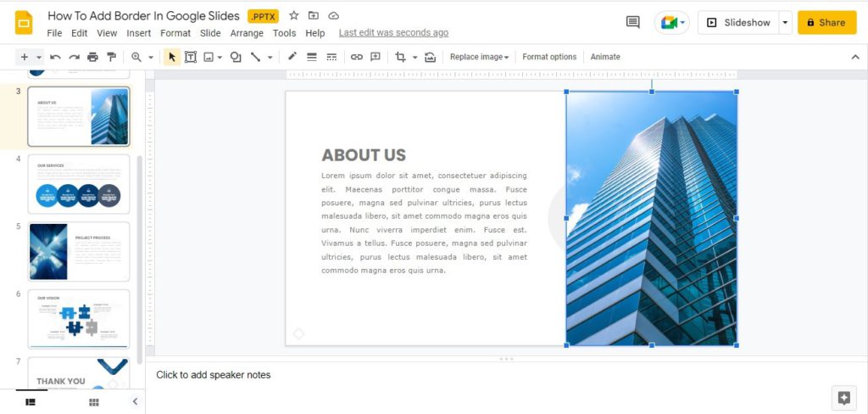Click the move to folder icon

[x=314, y=15]
